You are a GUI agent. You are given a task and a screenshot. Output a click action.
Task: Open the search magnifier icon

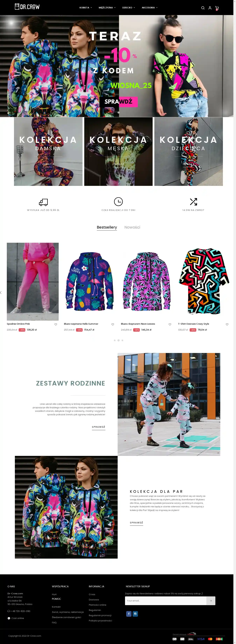coord(203,8)
